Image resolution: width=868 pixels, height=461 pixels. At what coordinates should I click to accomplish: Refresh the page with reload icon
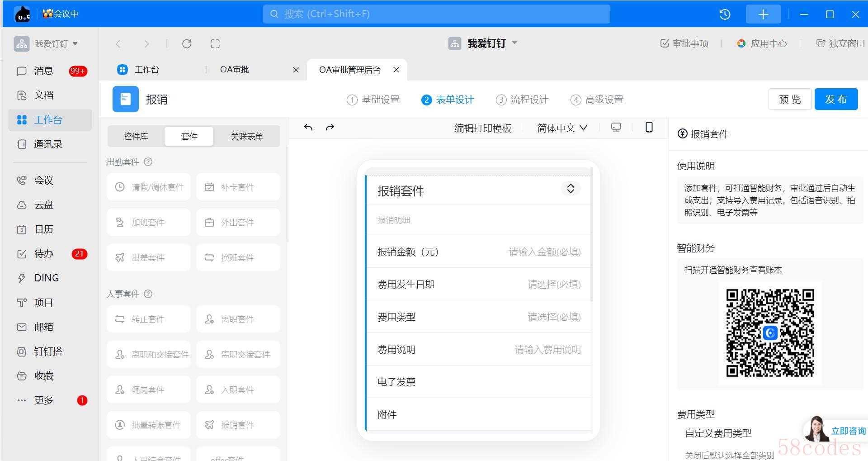[x=187, y=44]
